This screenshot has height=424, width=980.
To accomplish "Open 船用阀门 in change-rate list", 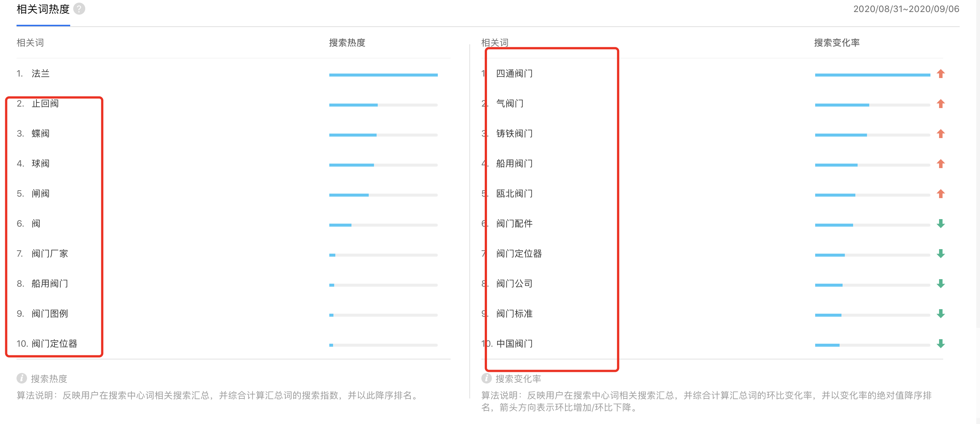I will [514, 164].
